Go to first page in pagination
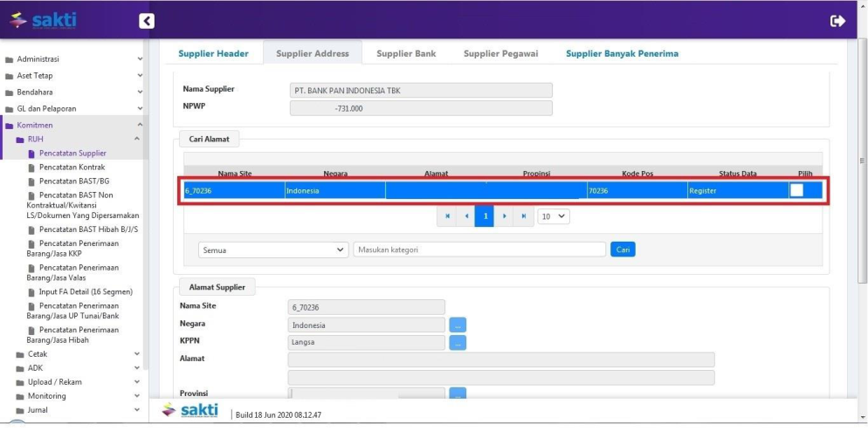 pyautogui.click(x=448, y=215)
